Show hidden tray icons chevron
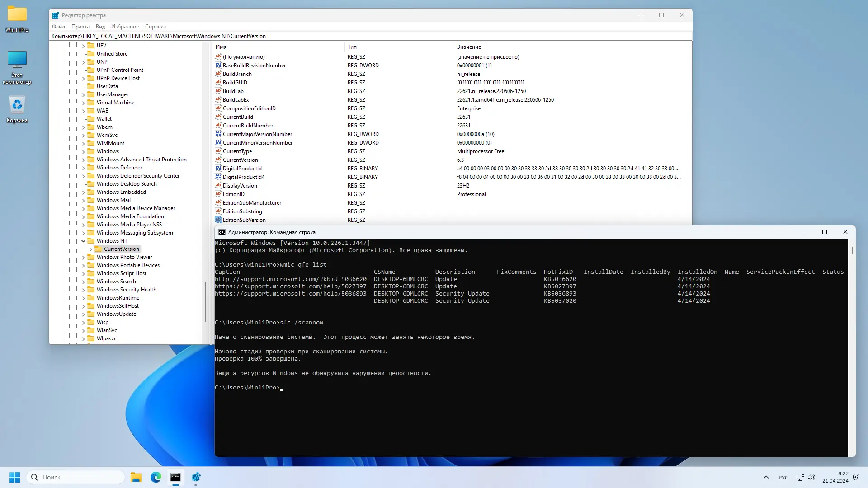This screenshot has width=868, height=488. pyautogui.click(x=766, y=477)
